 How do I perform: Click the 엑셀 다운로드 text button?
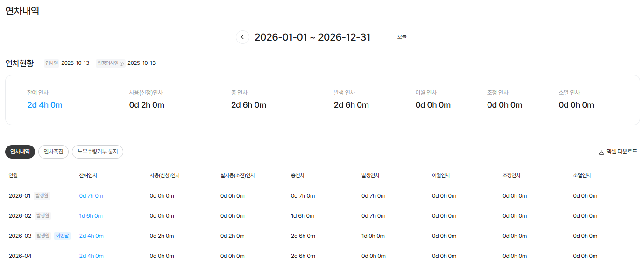[621, 152]
